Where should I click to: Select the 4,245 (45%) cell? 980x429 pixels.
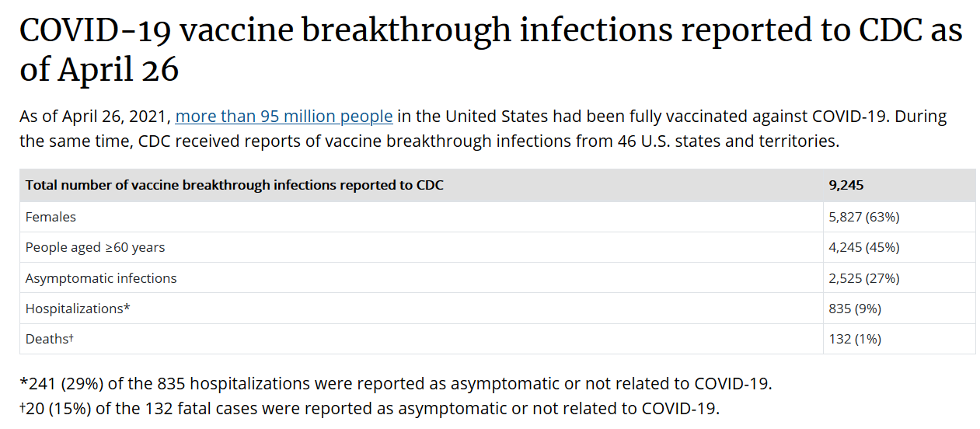point(863,247)
